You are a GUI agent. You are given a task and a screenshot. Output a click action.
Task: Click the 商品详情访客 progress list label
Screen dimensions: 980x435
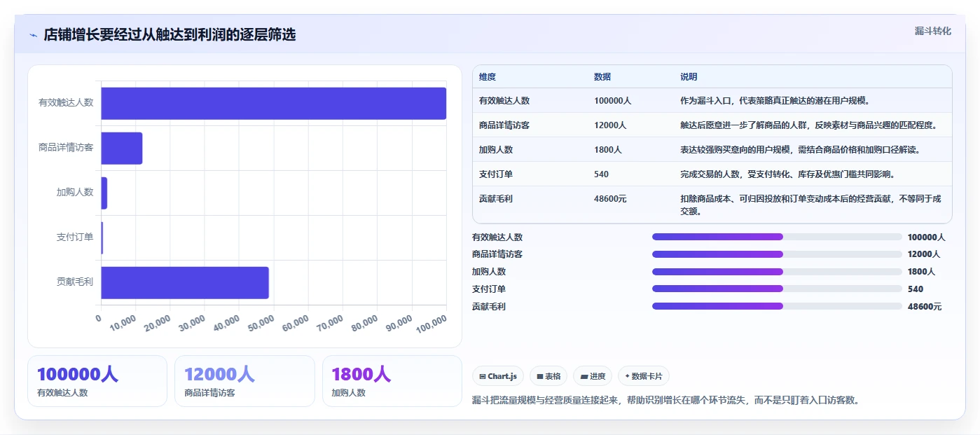[x=497, y=254]
